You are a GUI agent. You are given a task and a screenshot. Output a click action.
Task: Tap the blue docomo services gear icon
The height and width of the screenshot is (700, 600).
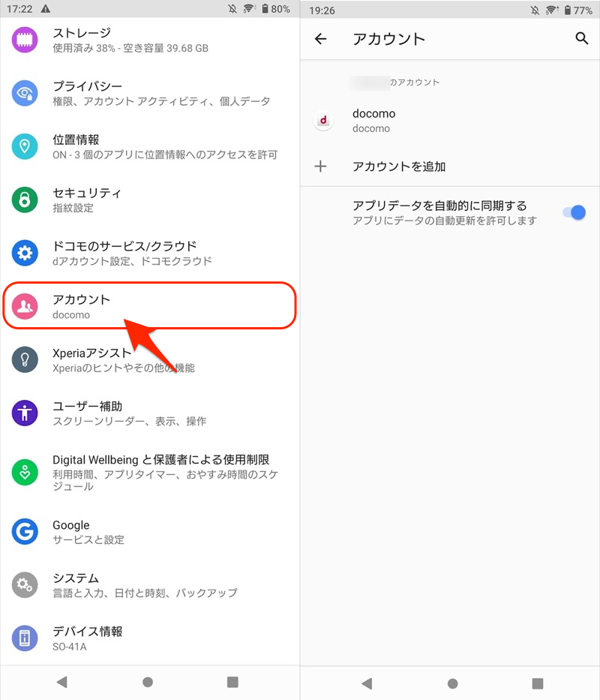point(25,253)
